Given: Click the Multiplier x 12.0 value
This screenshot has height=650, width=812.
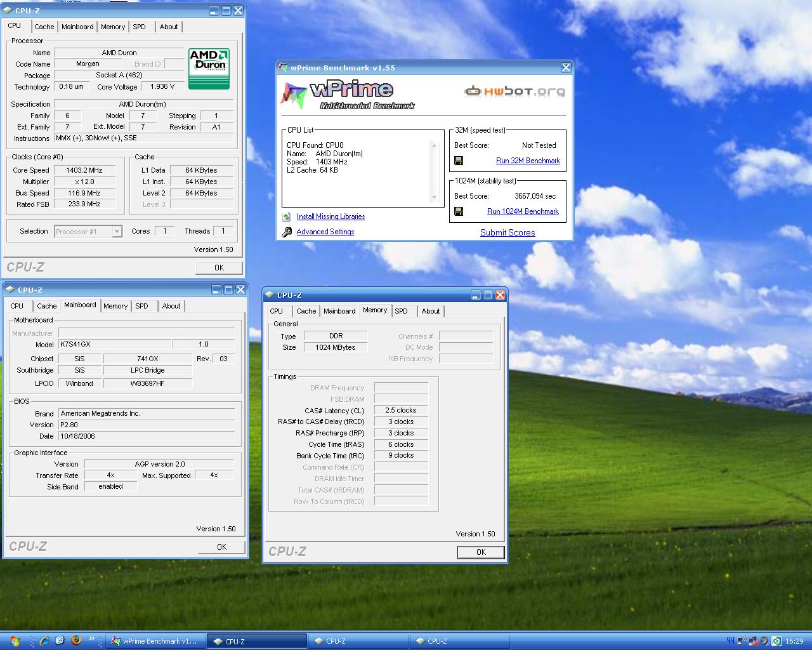Looking at the screenshot, I should 84,182.
